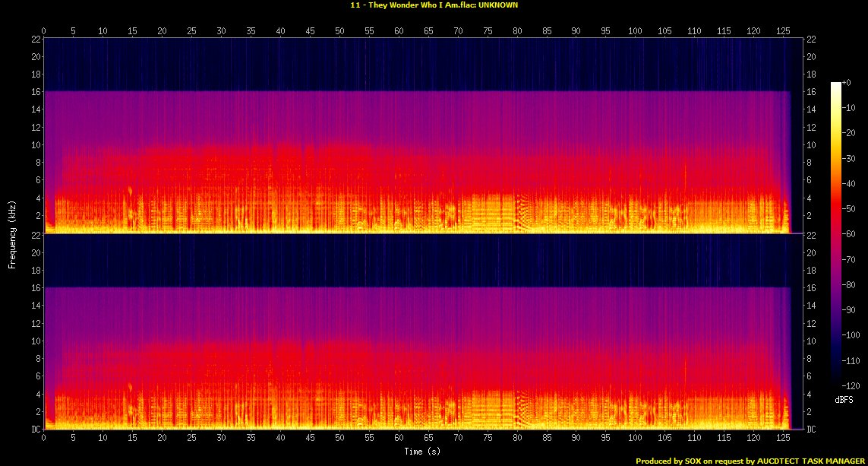The width and height of the screenshot is (868, 466).
Task: Click the 100 second tick on bottom time axis
Action: (x=635, y=439)
